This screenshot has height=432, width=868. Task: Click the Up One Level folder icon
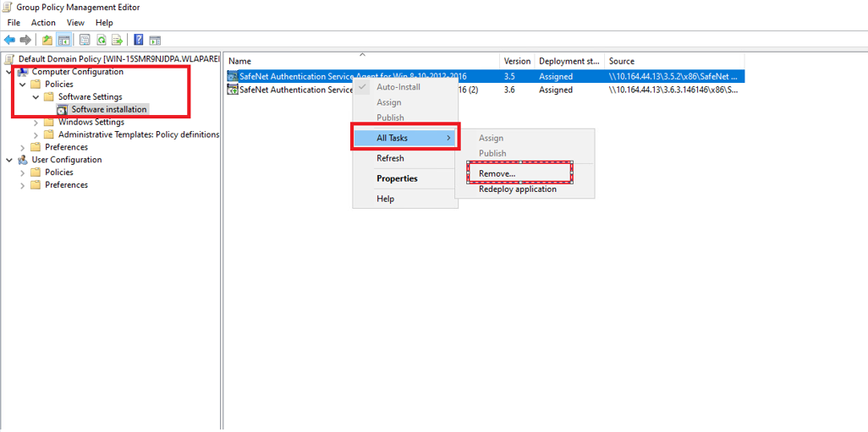point(47,40)
